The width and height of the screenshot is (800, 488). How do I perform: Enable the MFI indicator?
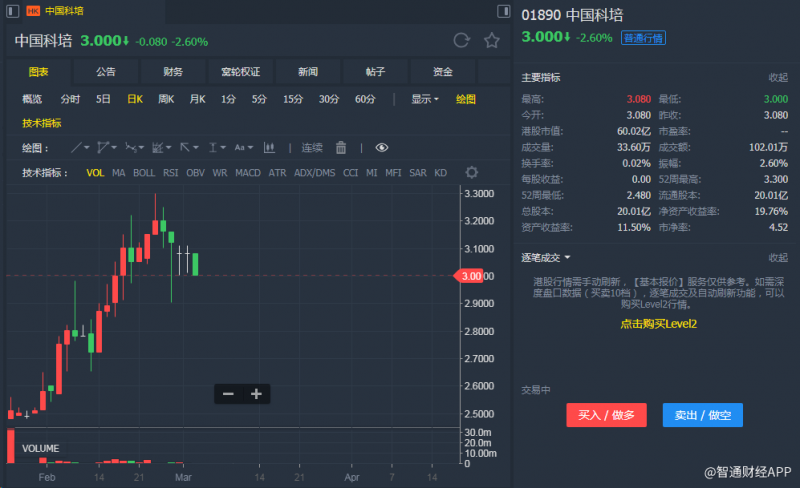[393, 173]
